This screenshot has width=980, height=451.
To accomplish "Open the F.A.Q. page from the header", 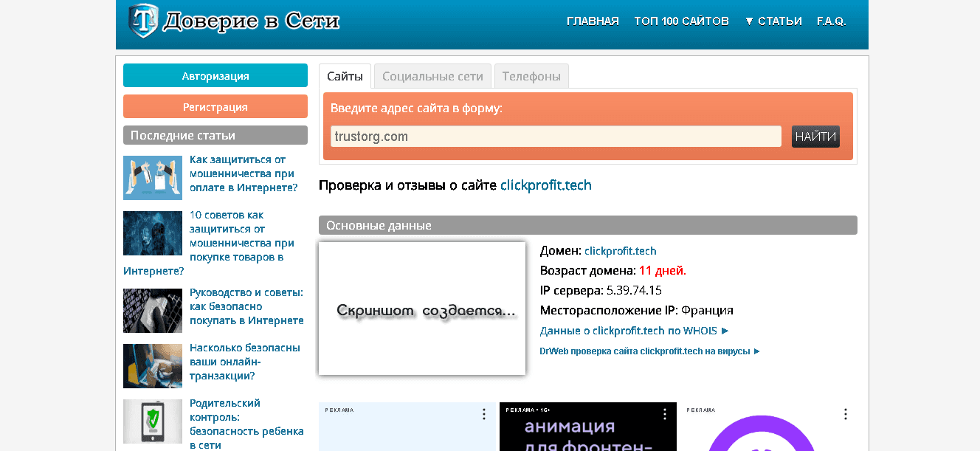I will pyautogui.click(x=831, y=21).
